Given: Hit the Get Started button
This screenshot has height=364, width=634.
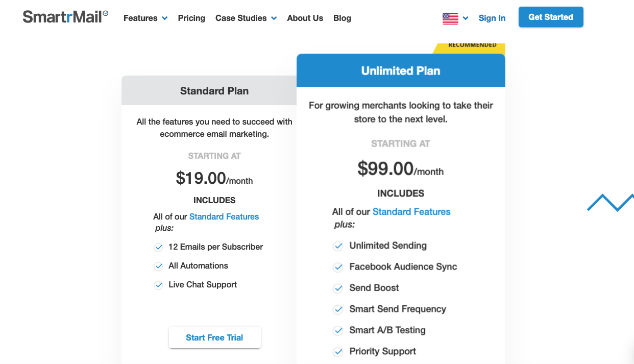Looking at the screenshot, I should 551,17.
